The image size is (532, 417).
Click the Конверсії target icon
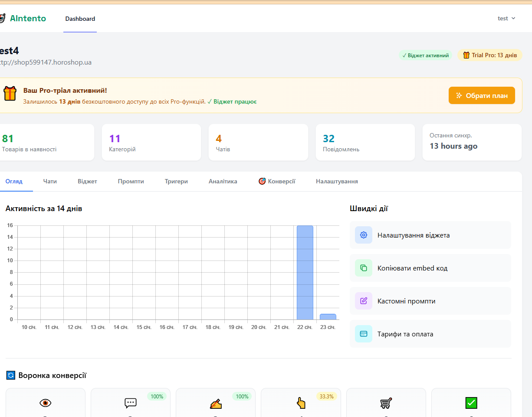262,181
